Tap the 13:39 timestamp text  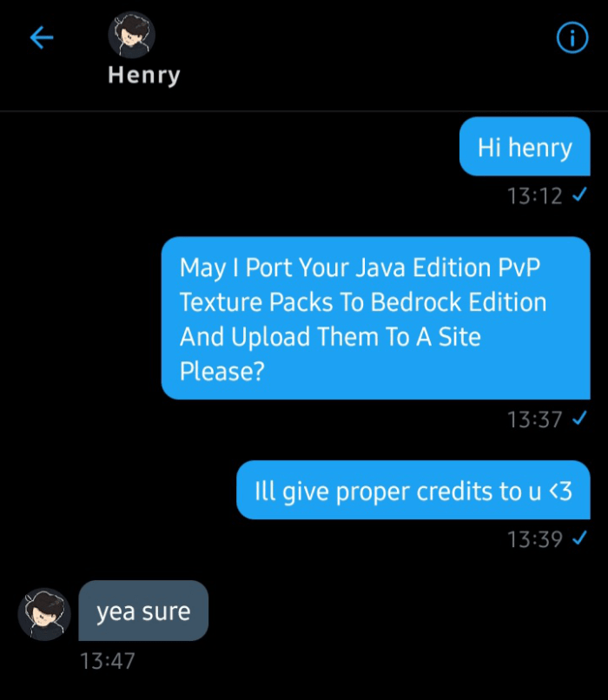pos(534,539)
